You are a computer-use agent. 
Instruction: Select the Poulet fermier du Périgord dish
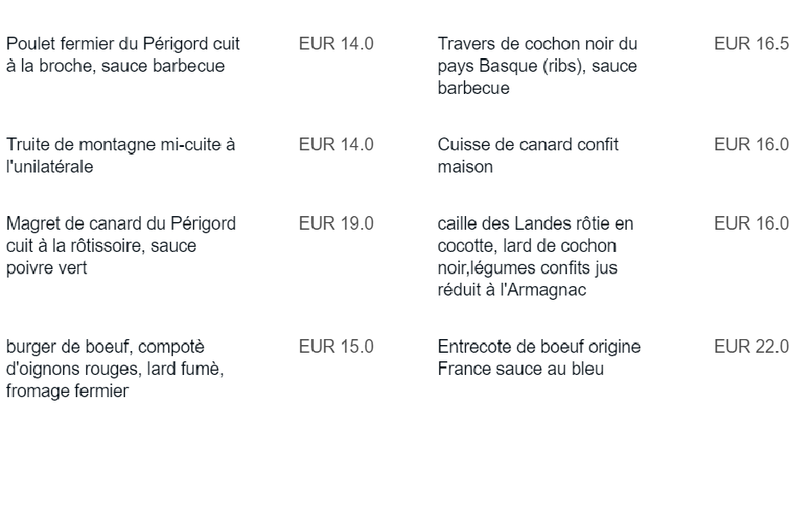point(123,54)
